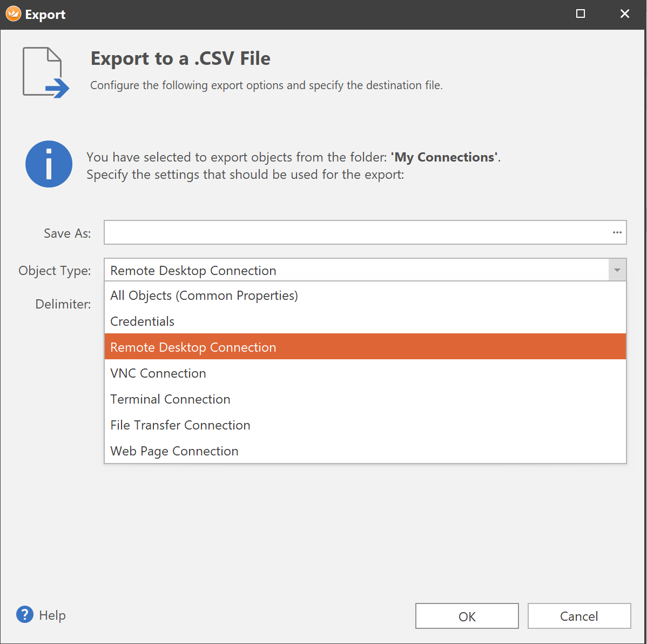Choose Credentials from the object type list

coord(143,321)
